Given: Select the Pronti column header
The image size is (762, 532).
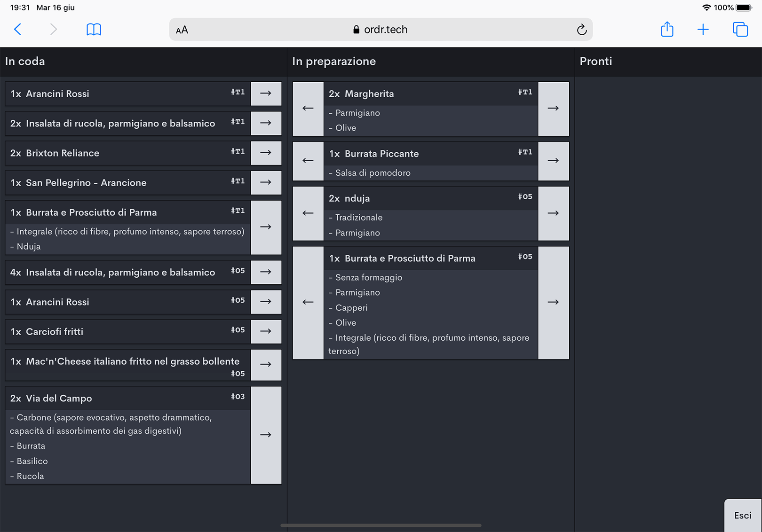Looking at the screenshot, I should point(595,61).
